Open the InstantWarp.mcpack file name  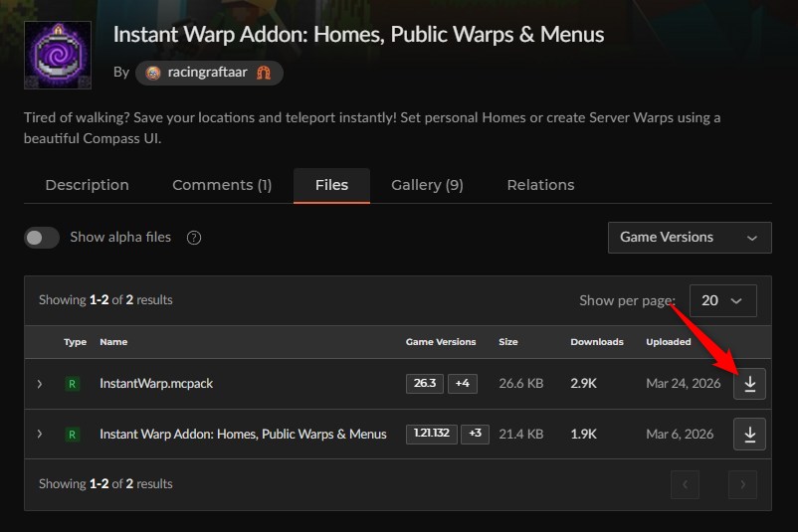point(156,384)
